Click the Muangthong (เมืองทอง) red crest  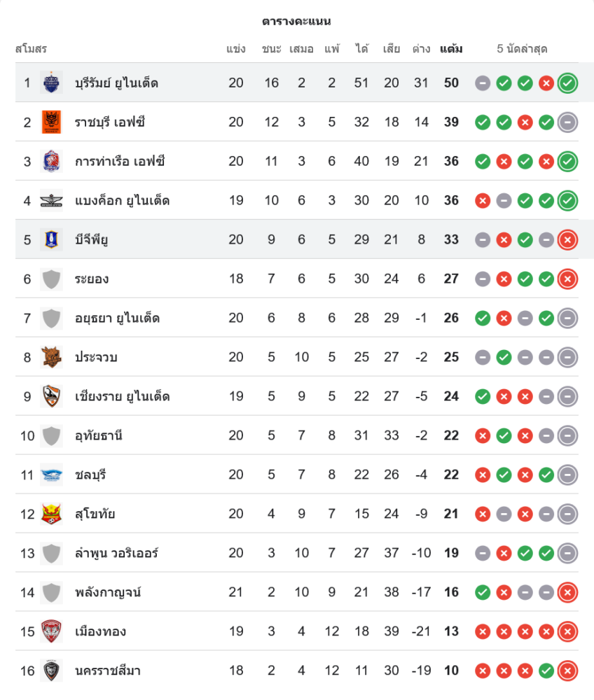pyautogui.click(x=51, y=632)
